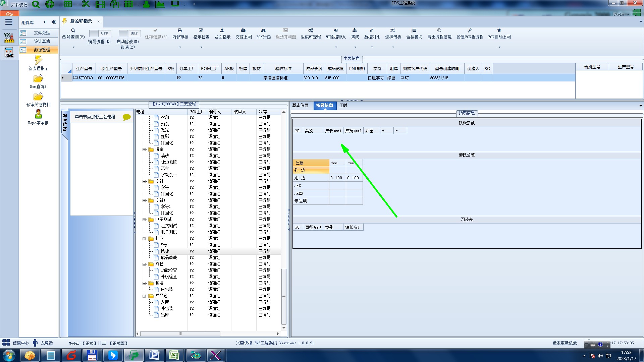
Task: Click the 文控上网 cloud upload icon
Action: (x=243, y=31)
